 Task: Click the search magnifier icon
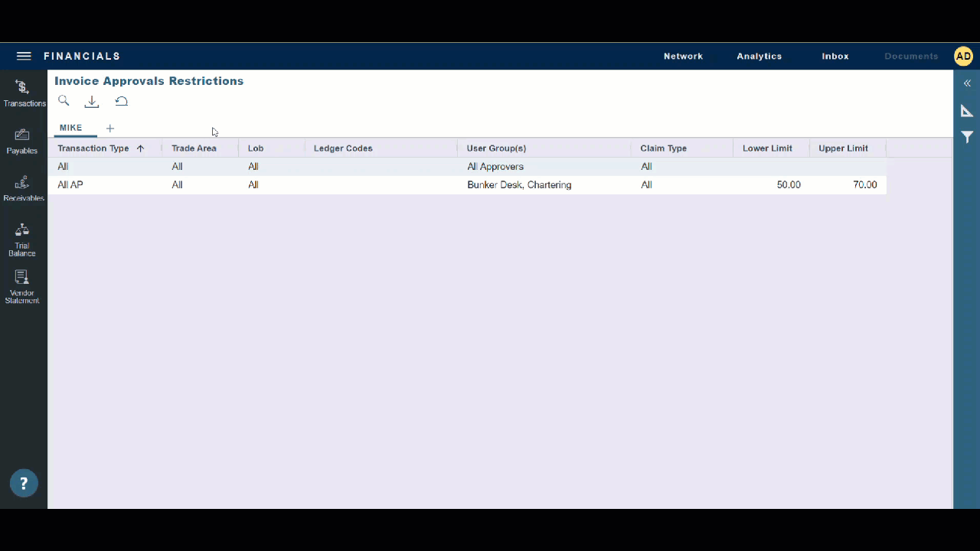pyautogui.click(x=64, y=101)
